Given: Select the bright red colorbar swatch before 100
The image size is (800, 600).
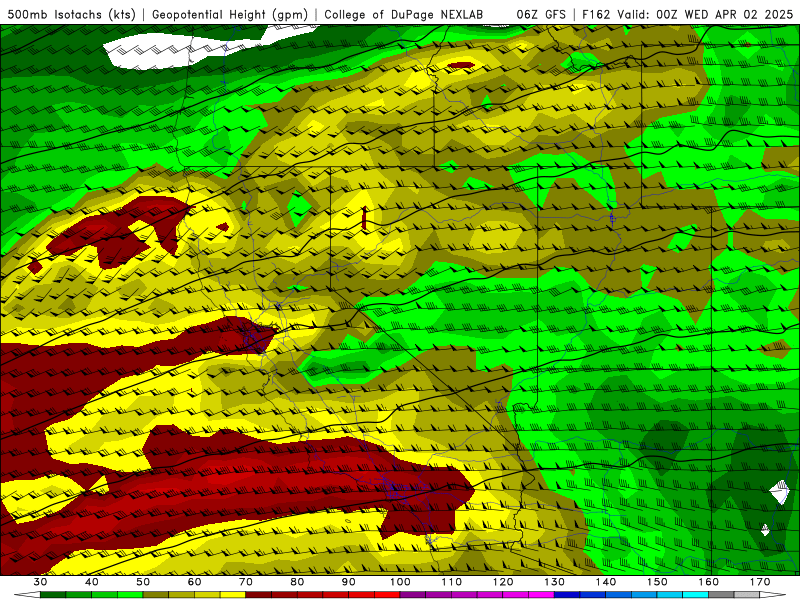Looking at the screenshot, I should tap(387, 595).
